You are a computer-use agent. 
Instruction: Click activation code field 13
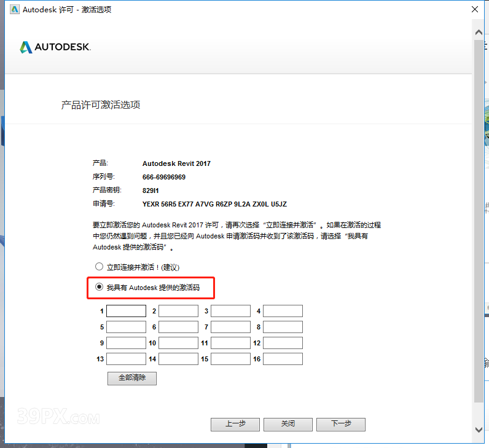click(x=127, y=359)
